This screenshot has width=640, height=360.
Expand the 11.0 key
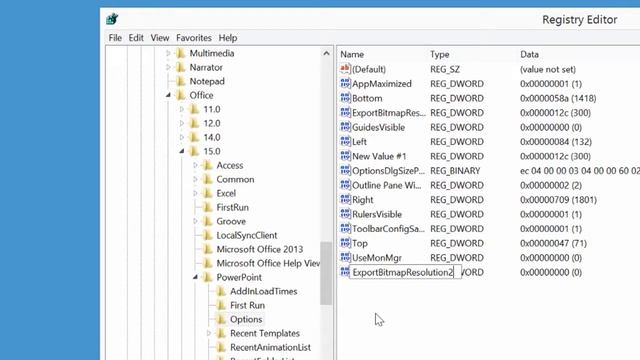[x=182, y=109]
